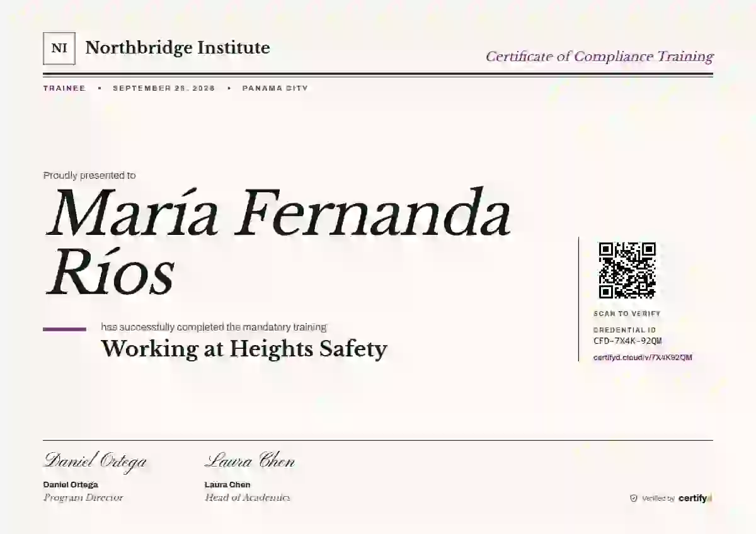Select the Northbridge Institute title

pos(178,48)
